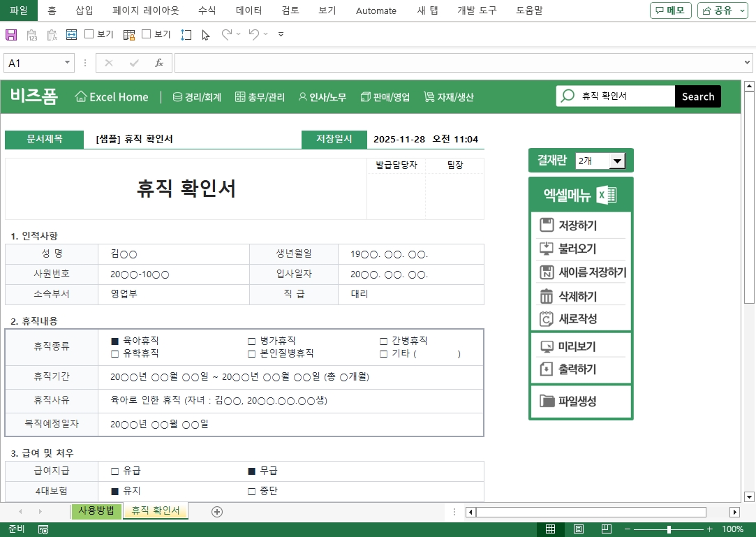Select the 유급 checkbox under 급여지급
The image size is (756, 537).
115,471
